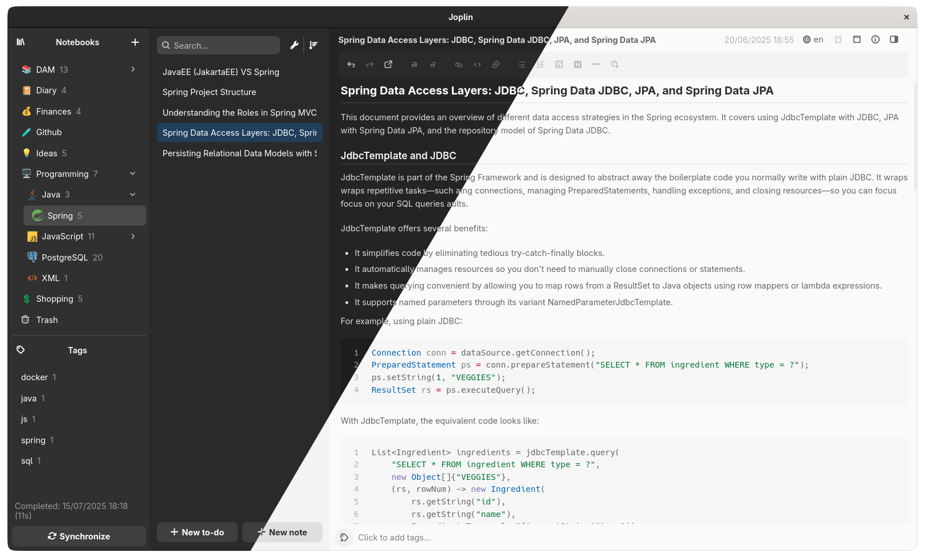Click the spell check language globe en

[813, 40]
